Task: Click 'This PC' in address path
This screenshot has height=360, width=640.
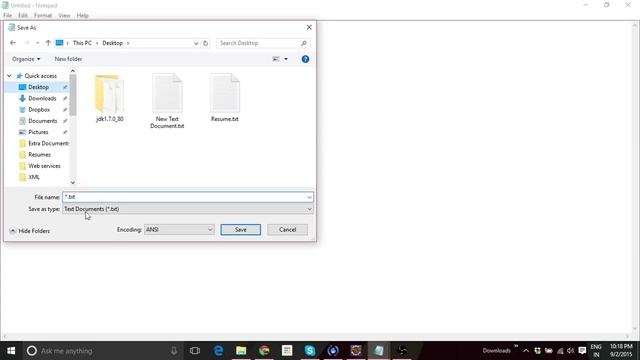Action: tap(82, 43)
